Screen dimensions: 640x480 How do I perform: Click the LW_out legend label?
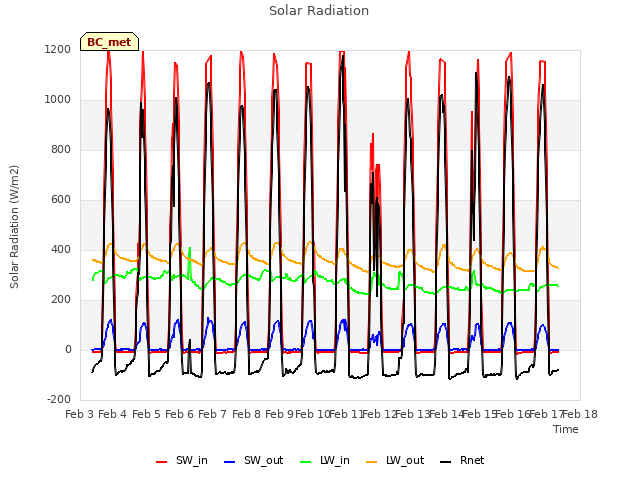405,460
